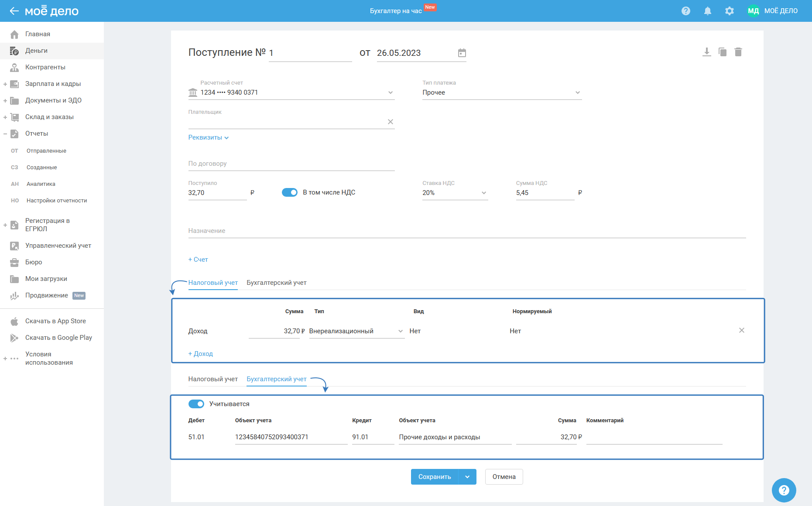Open the floating help chat button
The width and height of the screenshot is (812, 506).
coord(784,490)
